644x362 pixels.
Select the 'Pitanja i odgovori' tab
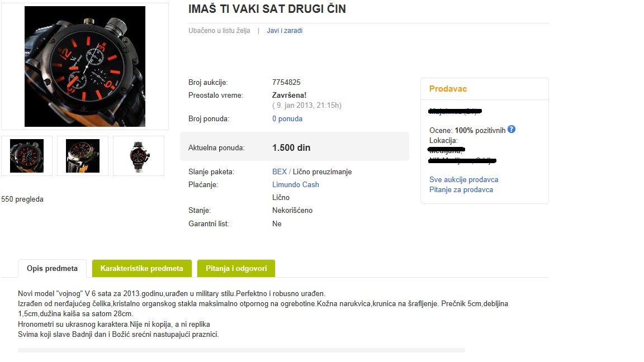point(236,269)
